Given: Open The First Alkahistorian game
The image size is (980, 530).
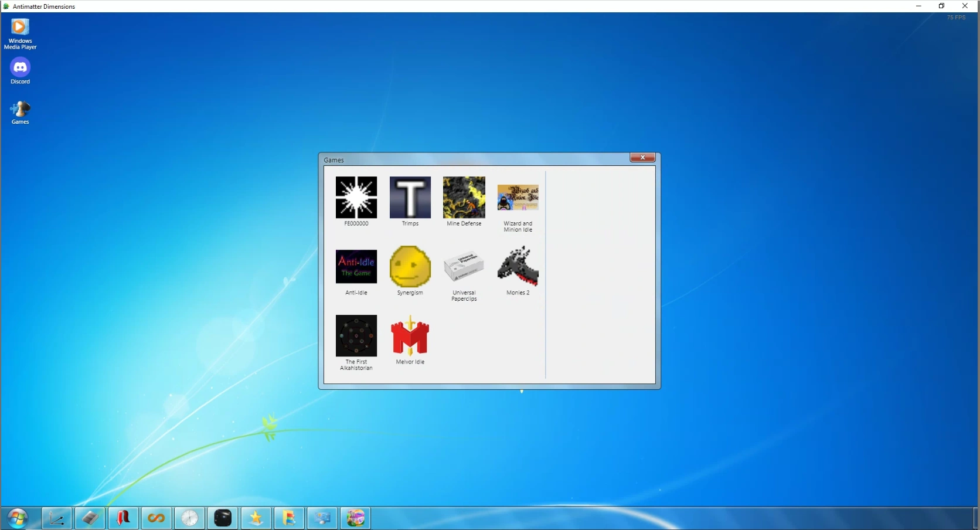Looking at the screenshot, I should (x=356, y=336).
